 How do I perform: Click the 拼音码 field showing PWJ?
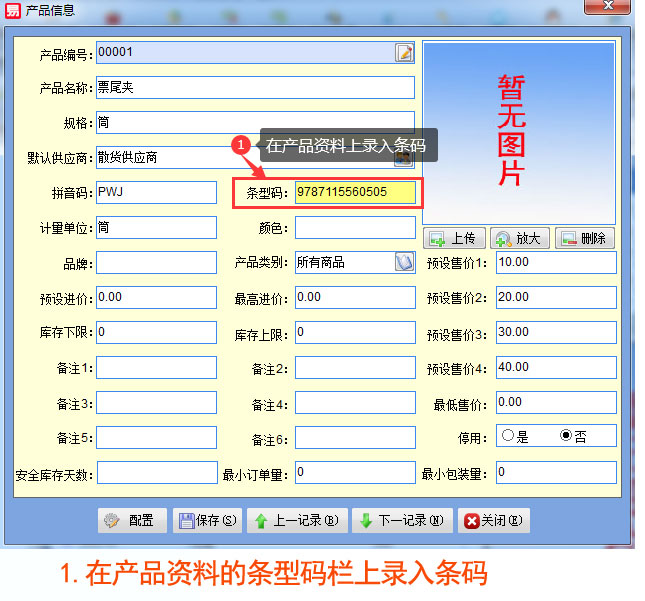tap(156, 192)
